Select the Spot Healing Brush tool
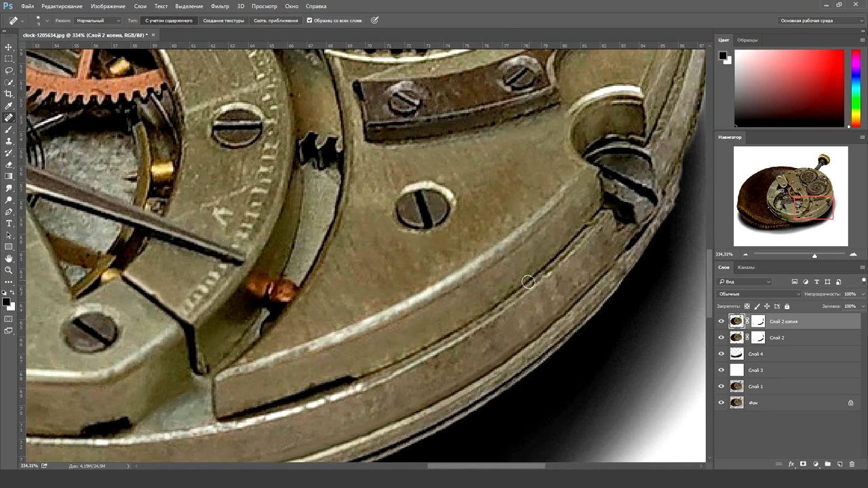868x488 pixels. tap(9, 118)
